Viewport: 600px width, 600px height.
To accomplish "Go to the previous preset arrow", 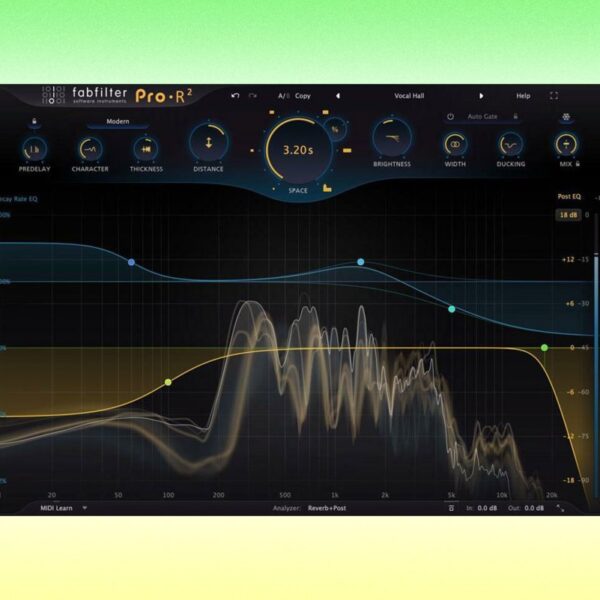I will pos(338,96).
